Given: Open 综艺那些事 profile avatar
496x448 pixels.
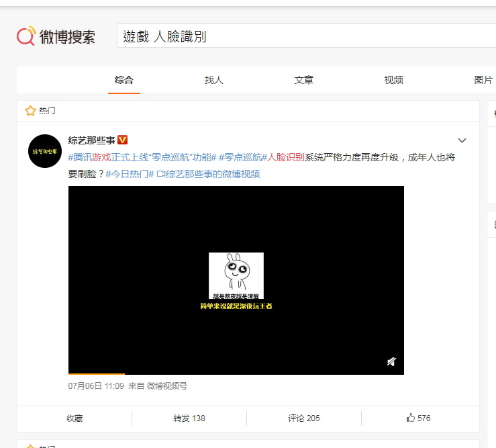Looking at the screenshot, I should 45,151.
